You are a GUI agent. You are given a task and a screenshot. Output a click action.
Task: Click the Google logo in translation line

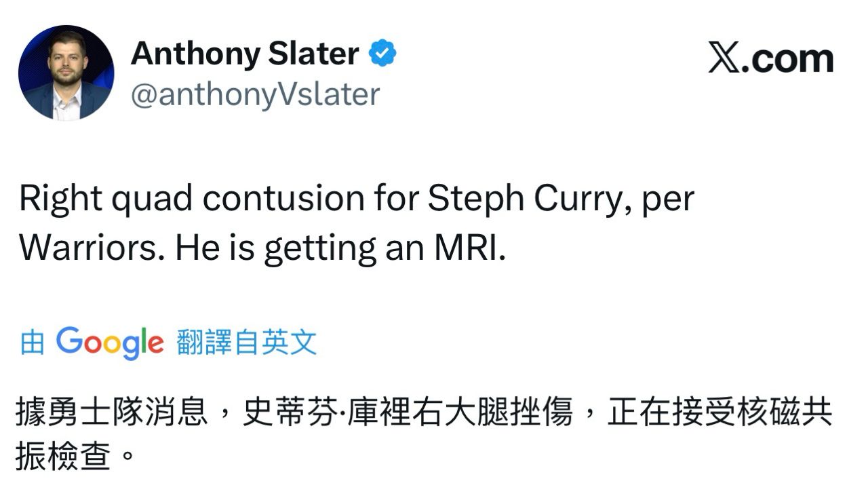[x=110, y=343]
